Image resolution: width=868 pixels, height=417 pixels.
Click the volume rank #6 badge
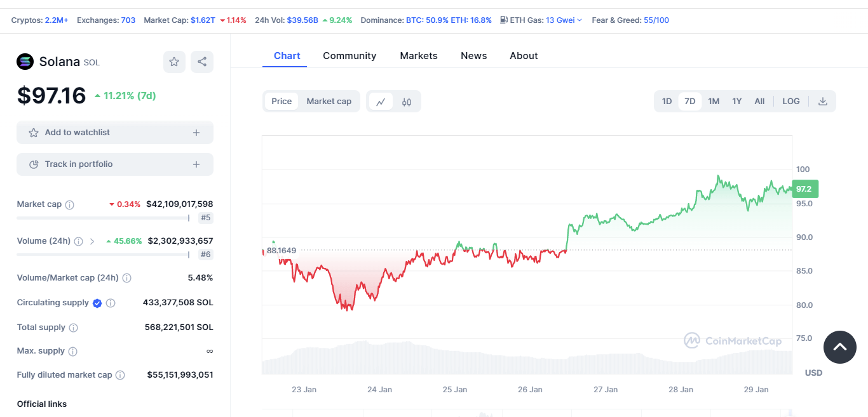click(205, 255)
